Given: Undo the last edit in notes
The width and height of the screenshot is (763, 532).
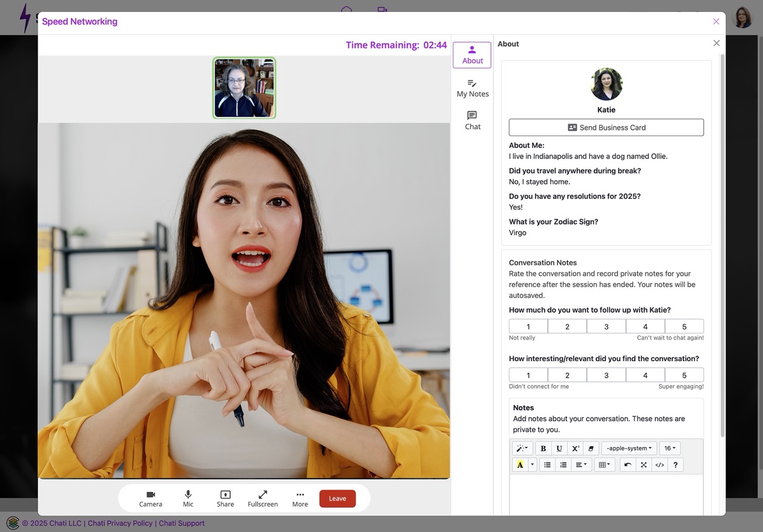Looking at the screenshot, I should [x=628, y=465].
